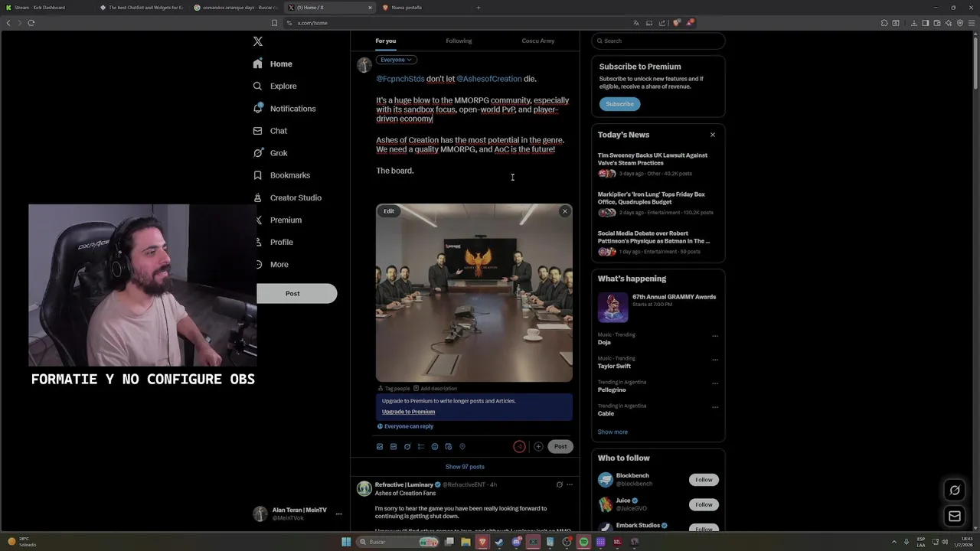Click the Grok enhance icon in composer
980x551 pixels.
pyautogui.click(x=407, y=447)
